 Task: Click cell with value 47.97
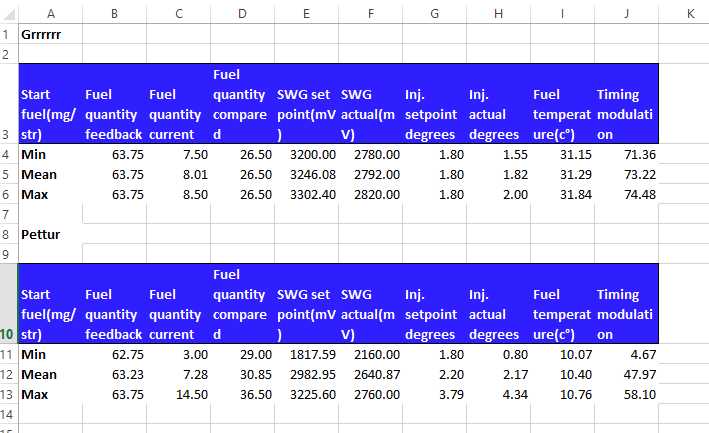coord(627,374)
